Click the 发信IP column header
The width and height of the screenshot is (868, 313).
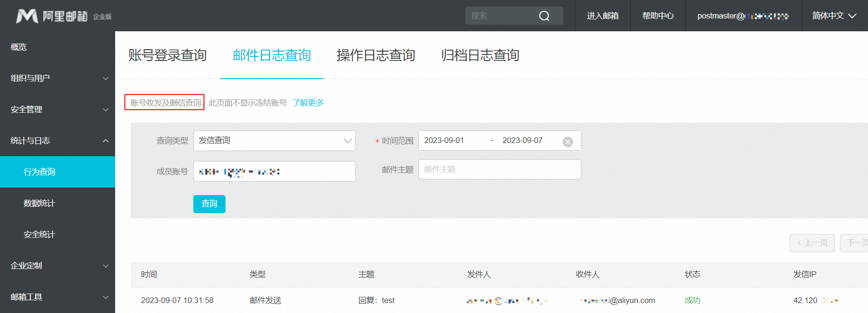pos(805,275)
